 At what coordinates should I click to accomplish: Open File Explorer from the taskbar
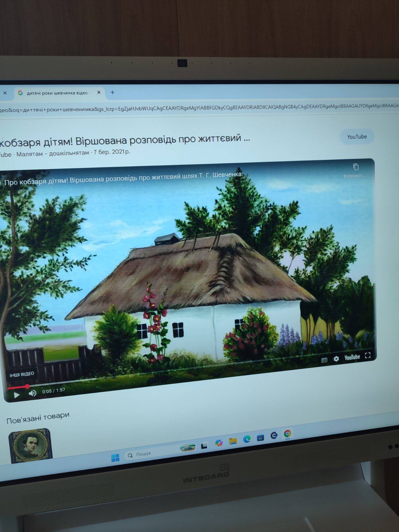[x=233, y=441]
